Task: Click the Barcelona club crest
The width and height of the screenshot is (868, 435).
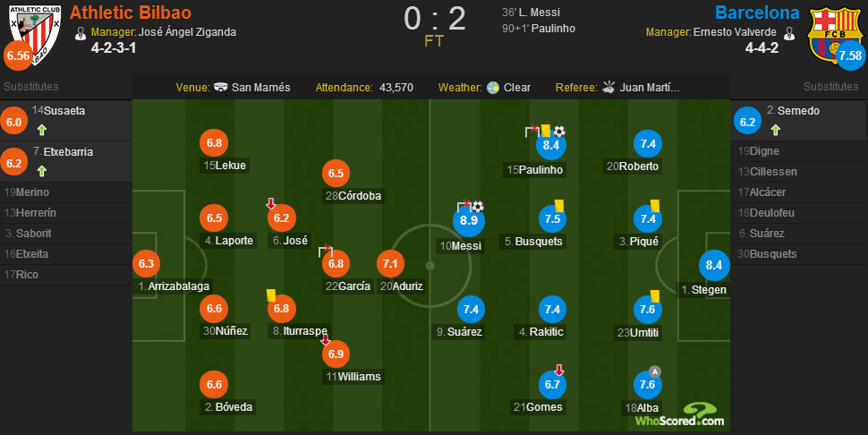Action: [834, 35]
